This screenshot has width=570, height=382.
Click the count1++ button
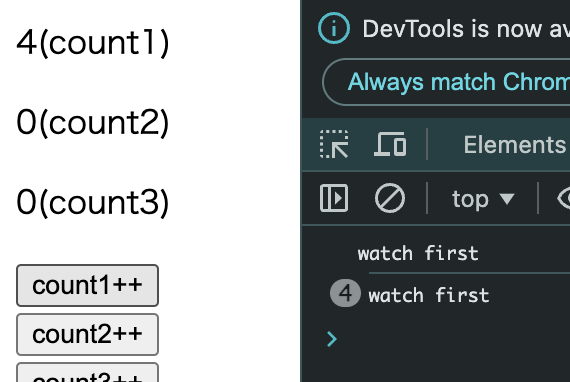(x=87, y=285)
